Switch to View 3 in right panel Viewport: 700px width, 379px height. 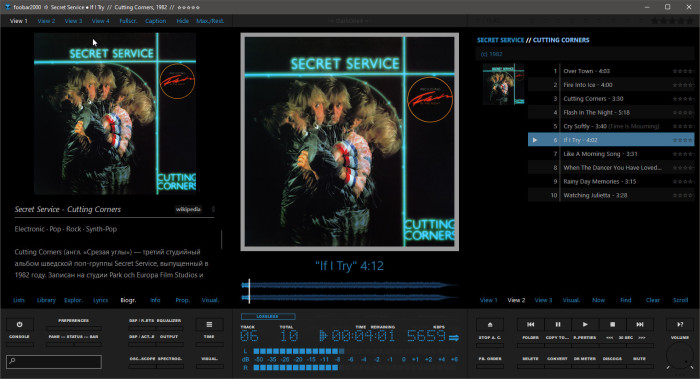[x=543, y=300]
